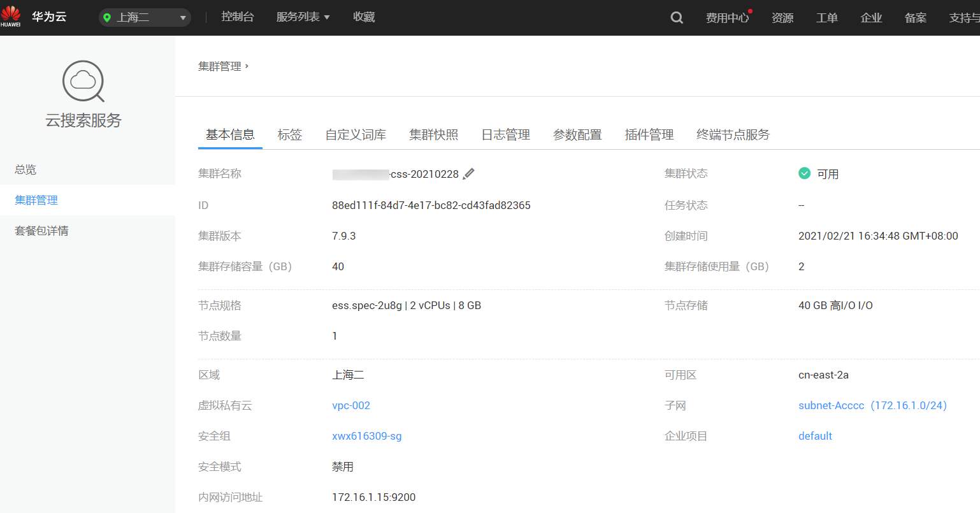Open 收藏 in top navigation
980x513 pixels.
pyautogui.click(x=364, y=17)
